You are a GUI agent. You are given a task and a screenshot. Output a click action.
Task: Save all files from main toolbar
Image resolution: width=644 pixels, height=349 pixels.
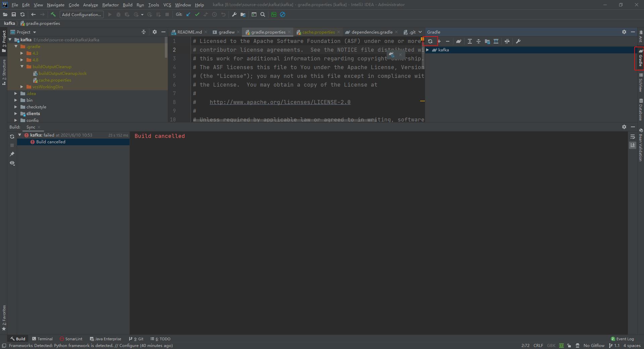[x=14, y=14]
